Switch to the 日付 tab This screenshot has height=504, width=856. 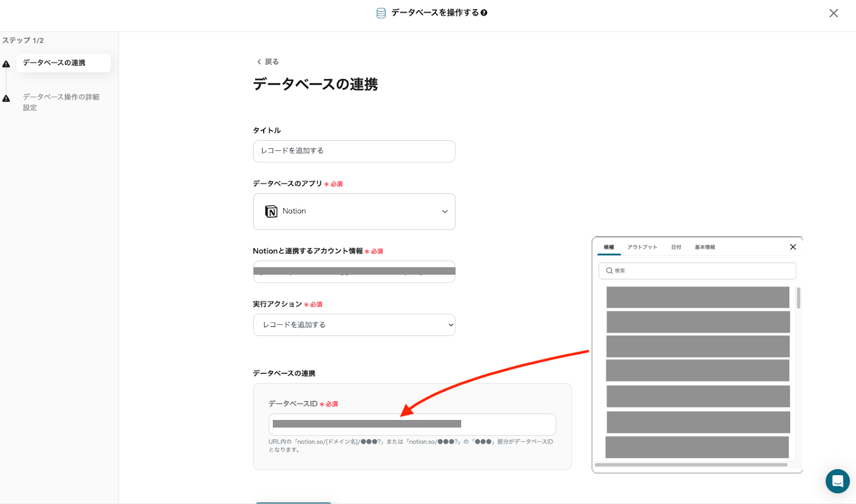(x=676, y=247)
